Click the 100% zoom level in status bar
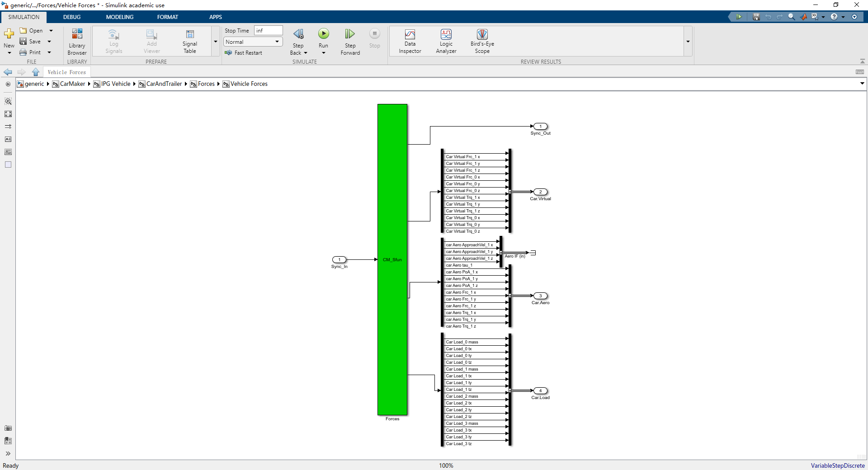 click(x=446, y=465)
